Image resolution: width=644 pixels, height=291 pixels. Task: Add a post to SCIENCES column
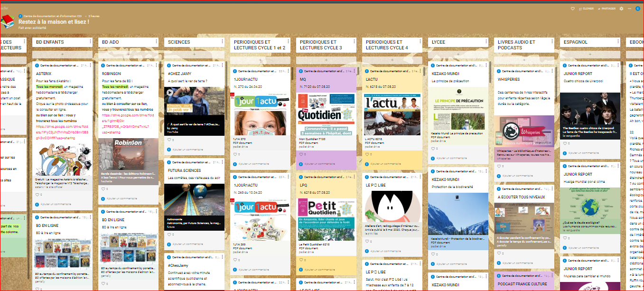194,55
